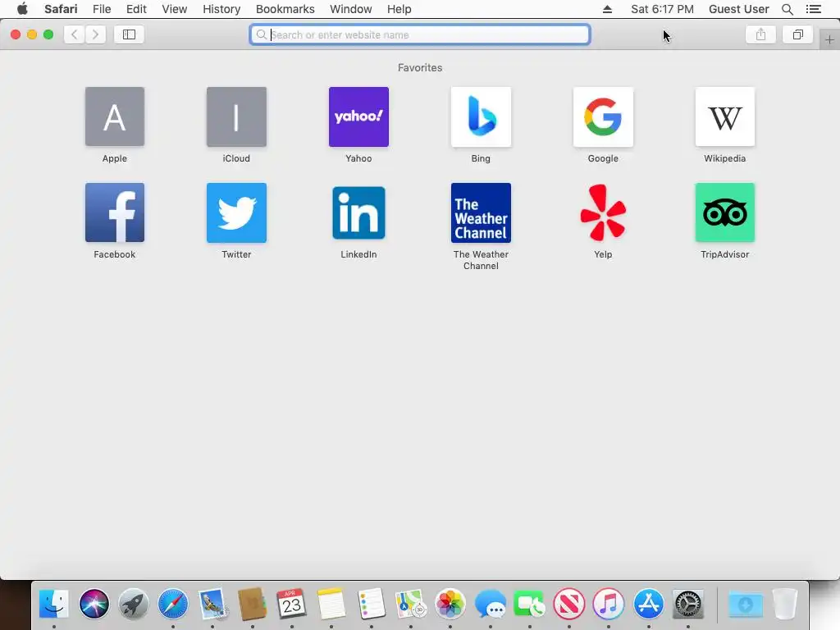Open System Preferences gear in Dock
840x630 pixels.
688,604
